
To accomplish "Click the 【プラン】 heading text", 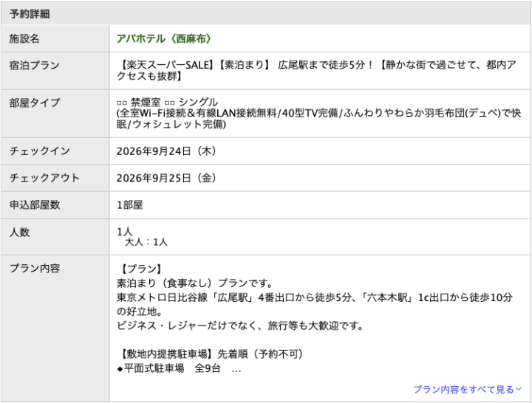I will (141, 269).
